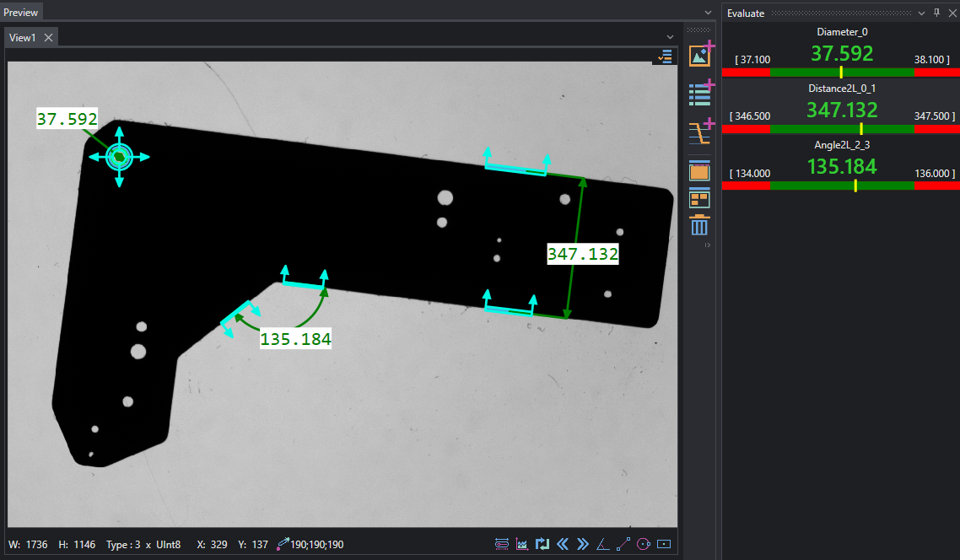Close the View1 tab
Screen dimensions: 960x560
(x=48, y=37)
